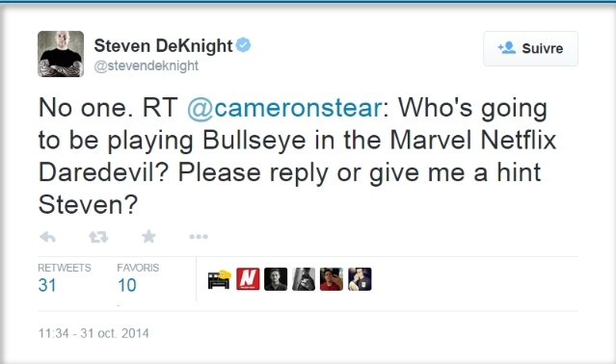Image resolution: width=616 pixels, height=364 pixels.
Task: Retweet this tweet using the retweet icon
Action: pyautogui.click(x=98, y=237)
